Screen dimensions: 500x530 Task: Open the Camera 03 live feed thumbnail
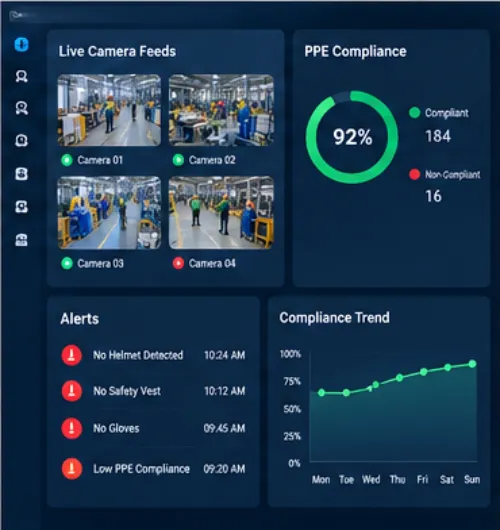[109, 213]
